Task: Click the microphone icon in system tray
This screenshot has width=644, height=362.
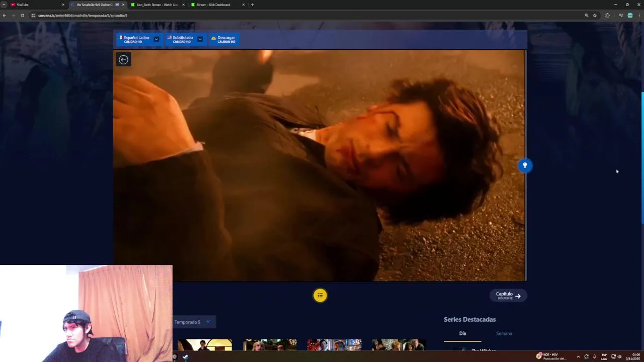Action: click(594, 357)
